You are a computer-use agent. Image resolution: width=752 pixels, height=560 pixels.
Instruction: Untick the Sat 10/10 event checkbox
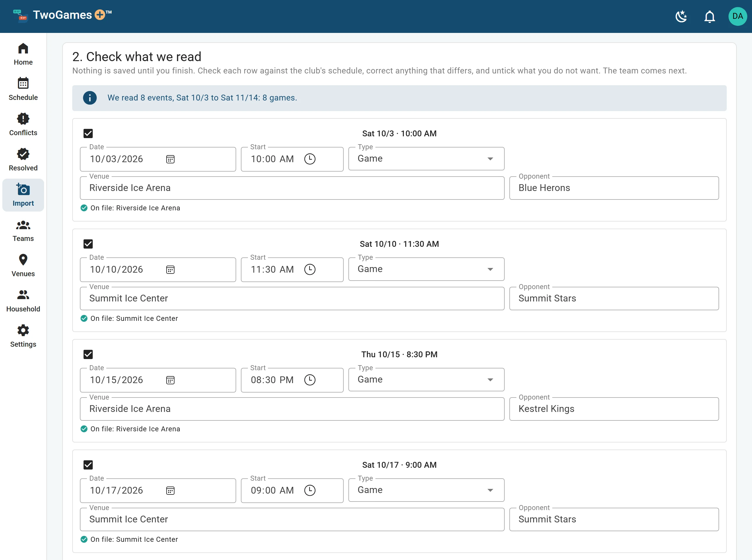88,244
